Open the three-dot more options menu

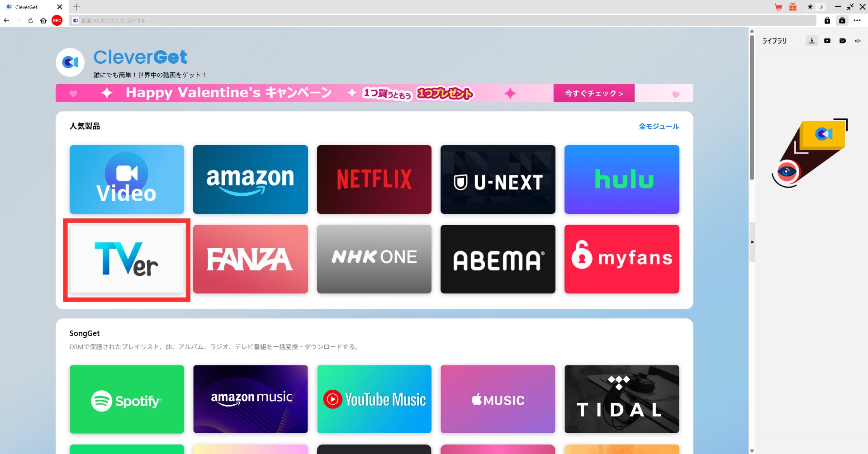tap(858, 21)
